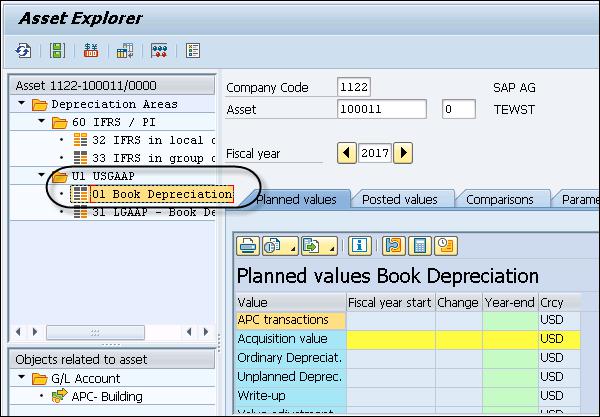
Task: Click the calculator icon in grid toolbar
Action: tap(420, 246)
